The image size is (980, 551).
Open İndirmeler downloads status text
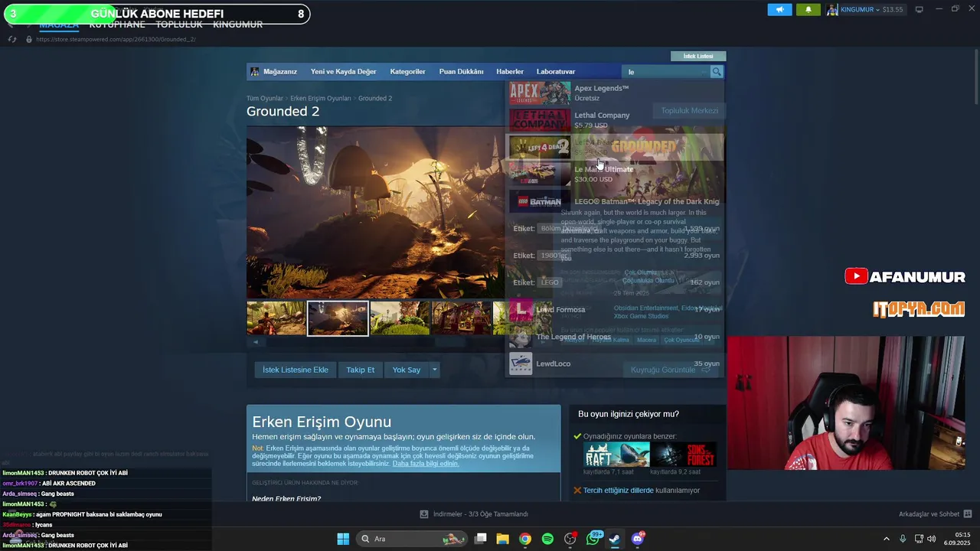point(481,514)
